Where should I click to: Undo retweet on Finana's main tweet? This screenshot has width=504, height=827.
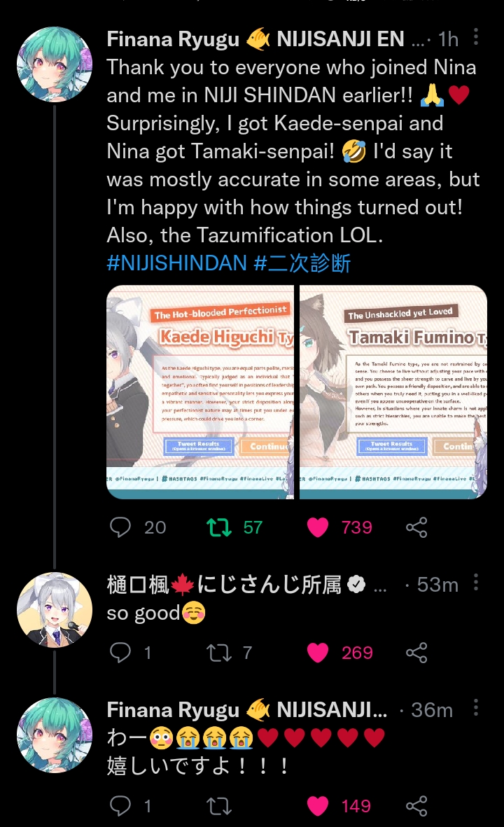coord(219,527)
